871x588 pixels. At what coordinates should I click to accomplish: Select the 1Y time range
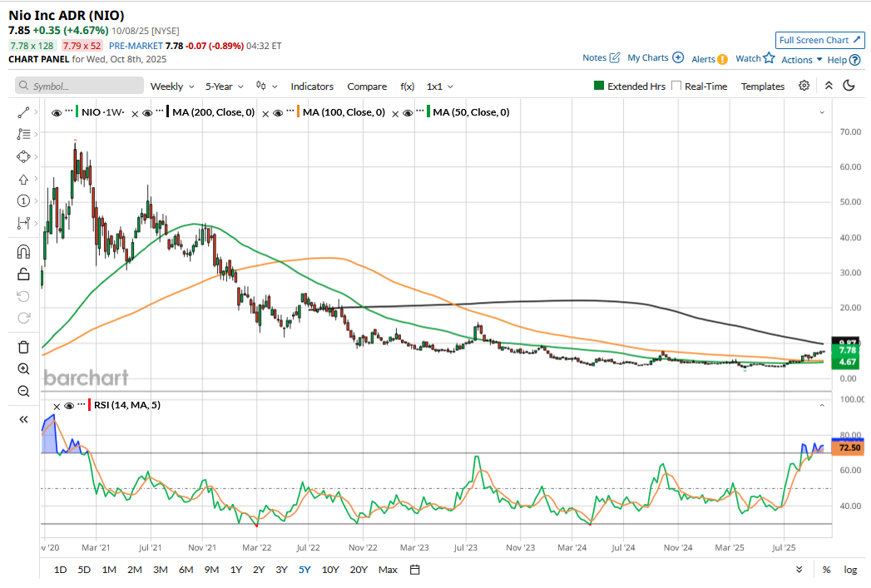[236, 570]
